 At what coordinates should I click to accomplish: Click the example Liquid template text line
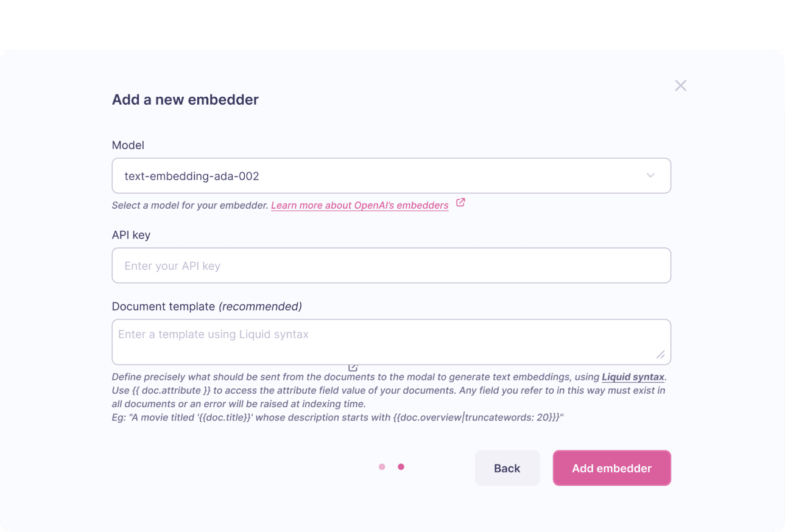pyautogui.click(x=337, y=418)
